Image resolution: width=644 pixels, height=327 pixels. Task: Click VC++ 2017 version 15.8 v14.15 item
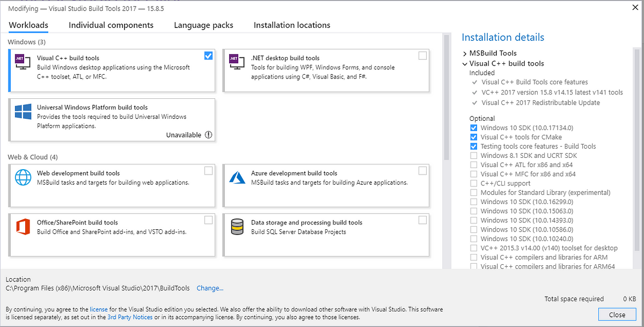[x=552, y=92]
